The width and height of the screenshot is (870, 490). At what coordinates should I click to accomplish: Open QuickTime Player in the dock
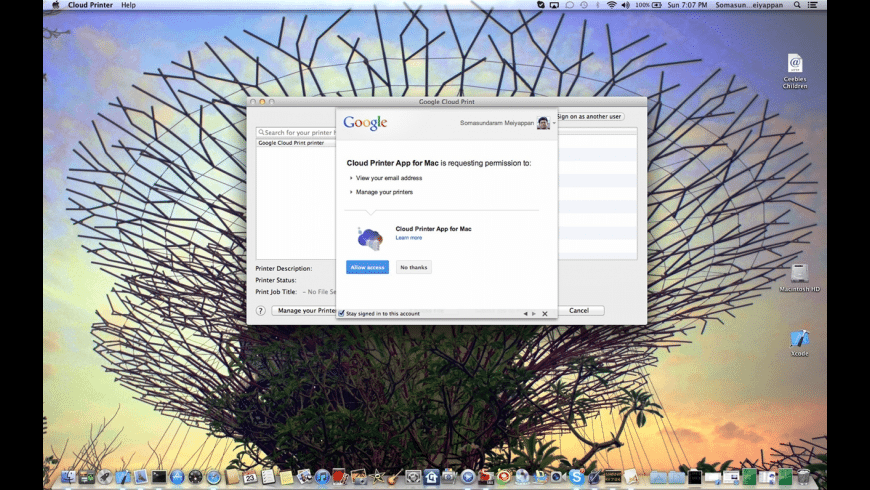coord(467,476)
